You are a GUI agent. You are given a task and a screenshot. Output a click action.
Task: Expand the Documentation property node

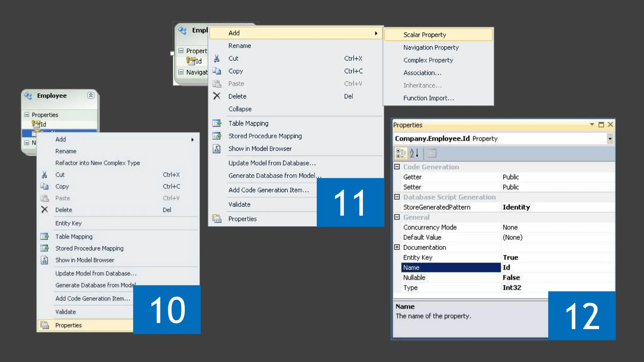click(x=397, y=247)
